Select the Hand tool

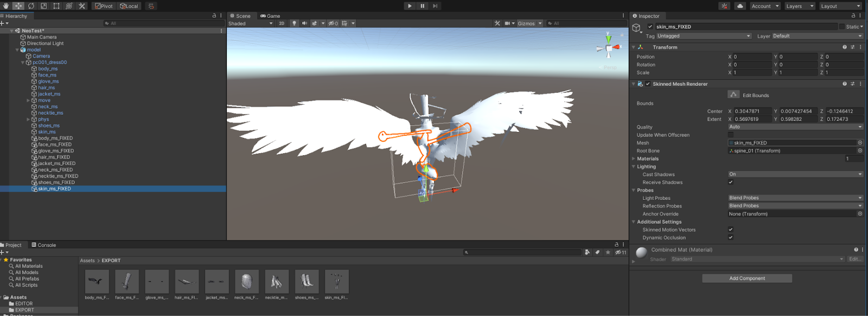[6, 6]
